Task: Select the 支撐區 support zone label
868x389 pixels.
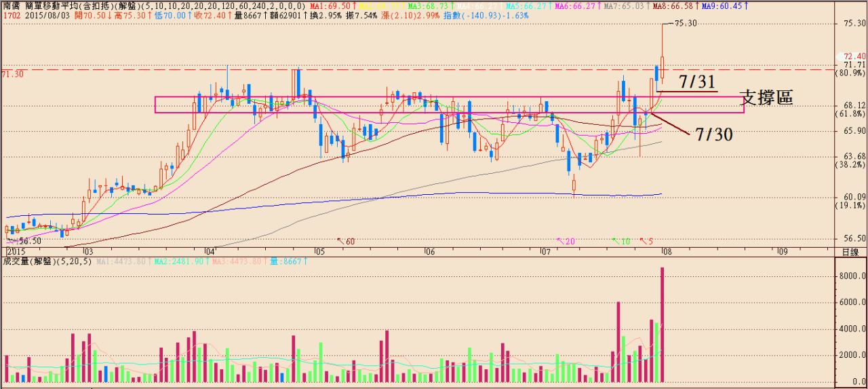Action: click(x=766, y=98)
